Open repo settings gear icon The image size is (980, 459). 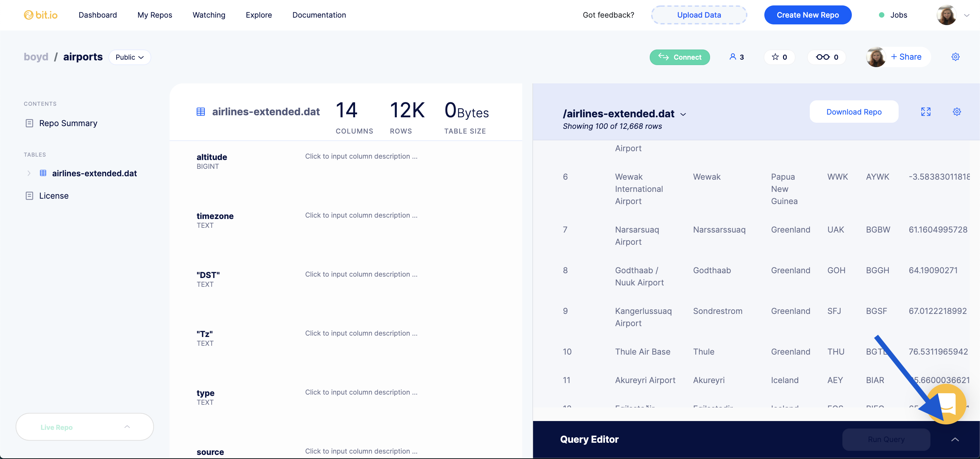(x=955, y=57)
